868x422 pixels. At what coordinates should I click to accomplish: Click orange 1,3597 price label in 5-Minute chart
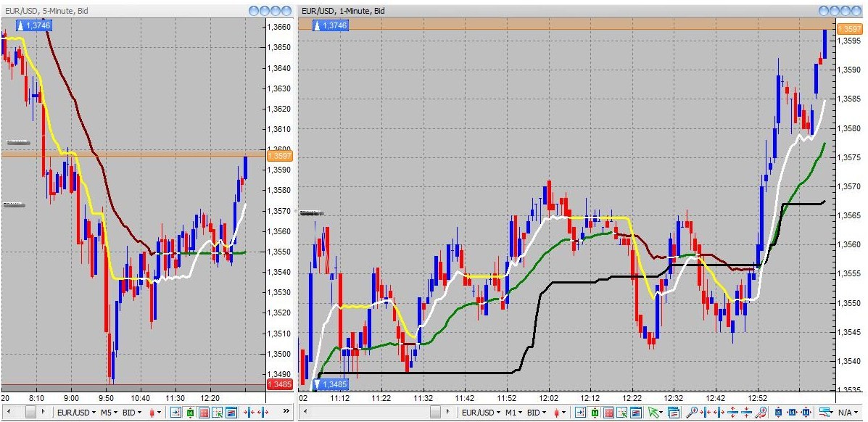coord(280,156)
